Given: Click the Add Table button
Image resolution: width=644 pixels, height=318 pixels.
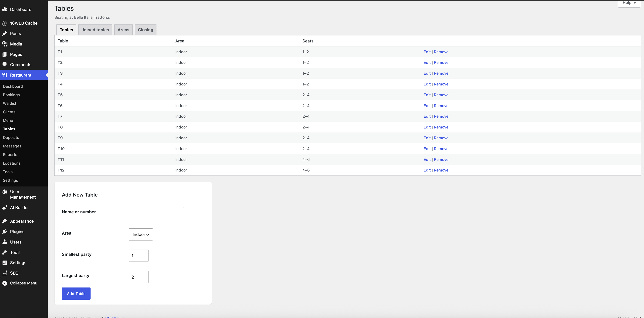Looking at the screenshot, I should [x=76, y=294].
